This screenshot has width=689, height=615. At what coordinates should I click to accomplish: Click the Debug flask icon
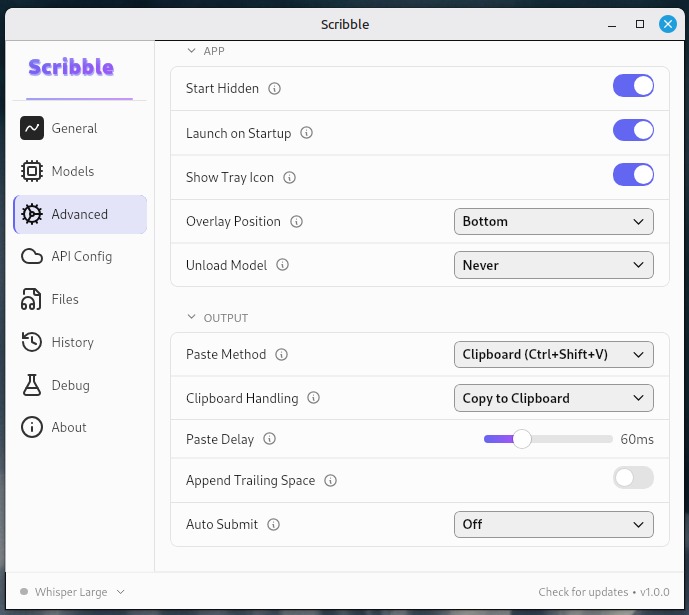click(32, 385)
